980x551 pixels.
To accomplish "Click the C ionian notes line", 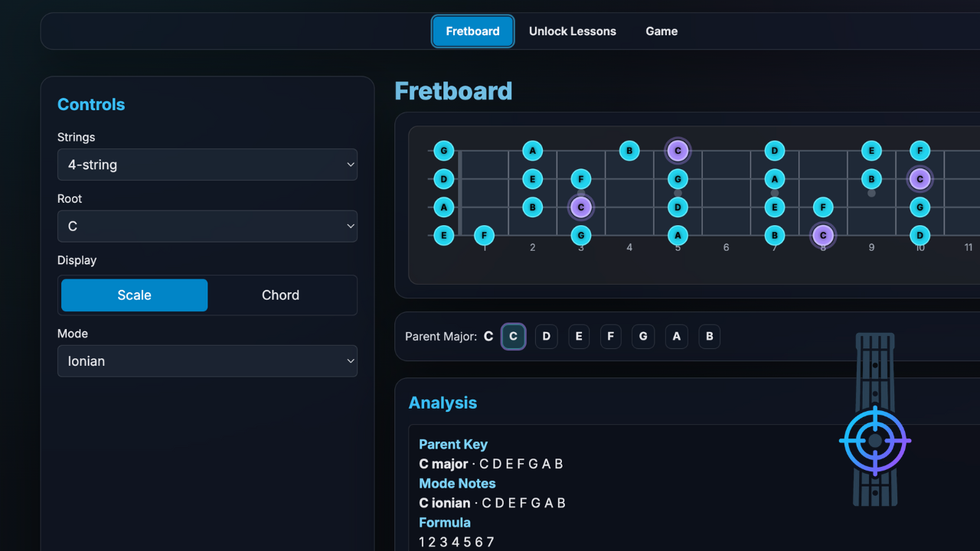I will coord(492,503).
